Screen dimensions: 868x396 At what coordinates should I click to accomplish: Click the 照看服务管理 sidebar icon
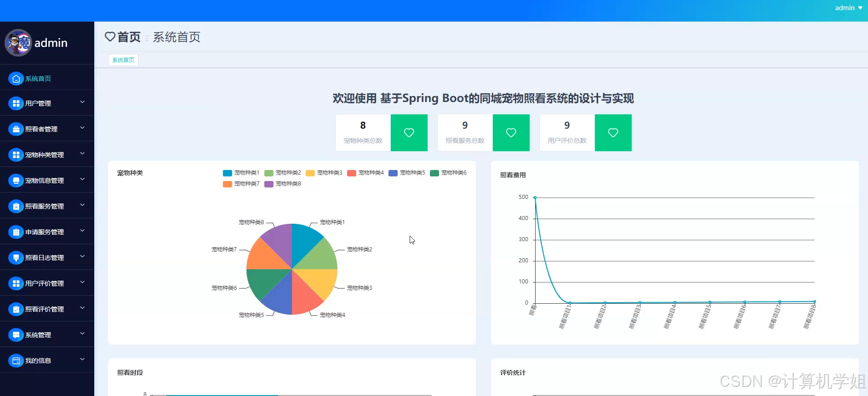[x=16, y=206]
